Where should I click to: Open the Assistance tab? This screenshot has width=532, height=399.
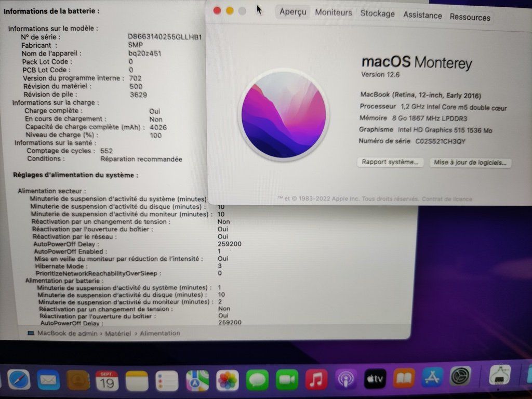point(422,15)
